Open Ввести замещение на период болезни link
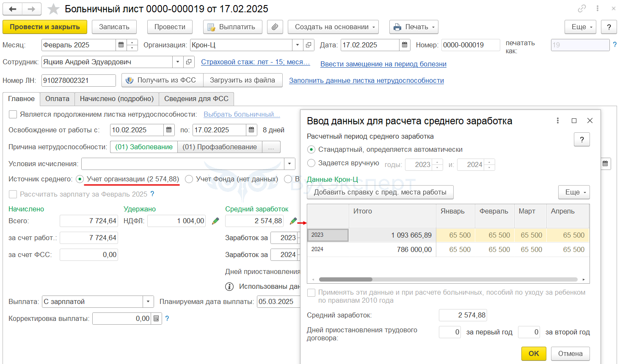 tap(383, 64)
